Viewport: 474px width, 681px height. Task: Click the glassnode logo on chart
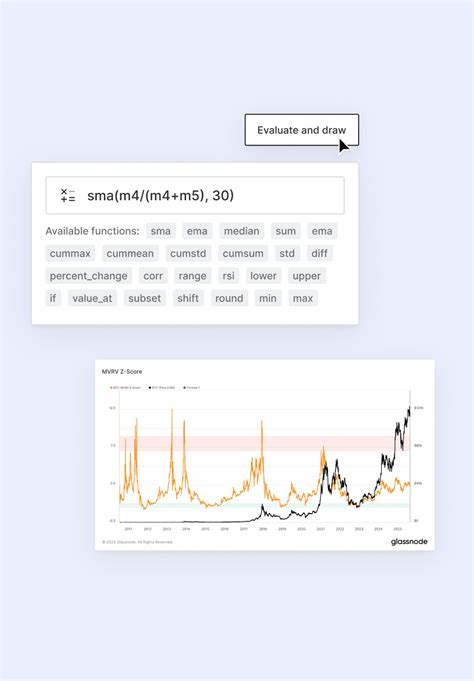pyautogui.click(x=409, y=542)
